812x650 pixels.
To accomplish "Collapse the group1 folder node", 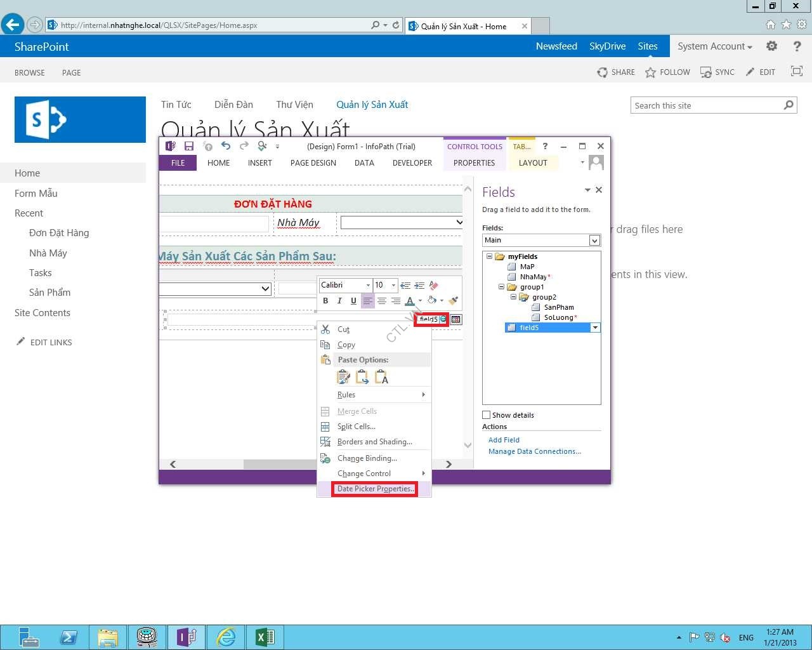I will pyautogui.click(x=501, y=287).
